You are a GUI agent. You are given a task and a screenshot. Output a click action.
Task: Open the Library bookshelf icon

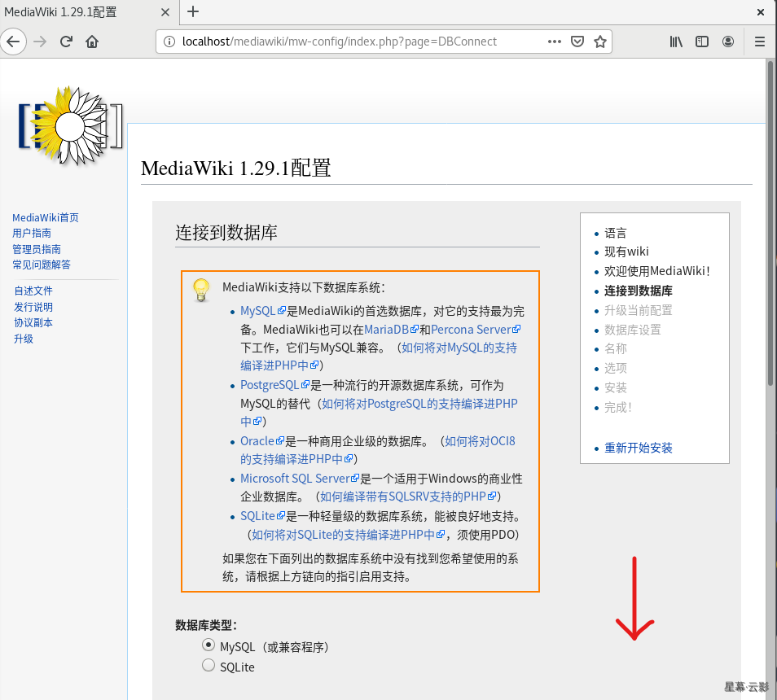[676, 42]
